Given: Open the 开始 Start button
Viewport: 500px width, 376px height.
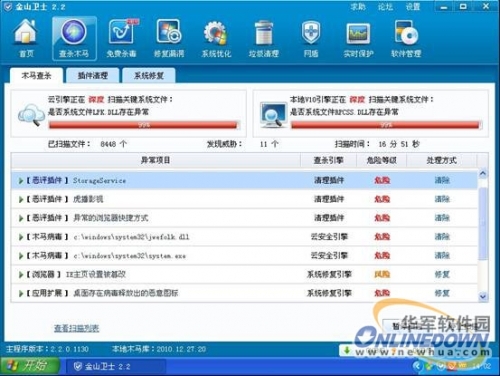Looking at the screenshot, I should click(x=30, y=366).
